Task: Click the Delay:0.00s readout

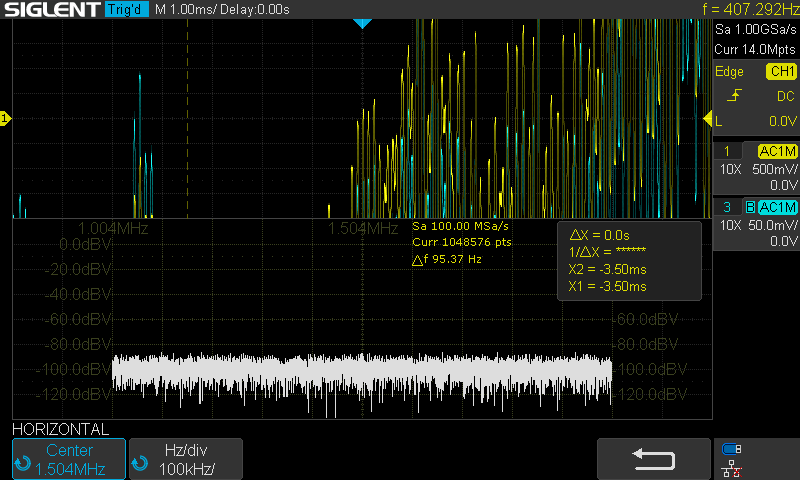Action: tap(255, 9)
